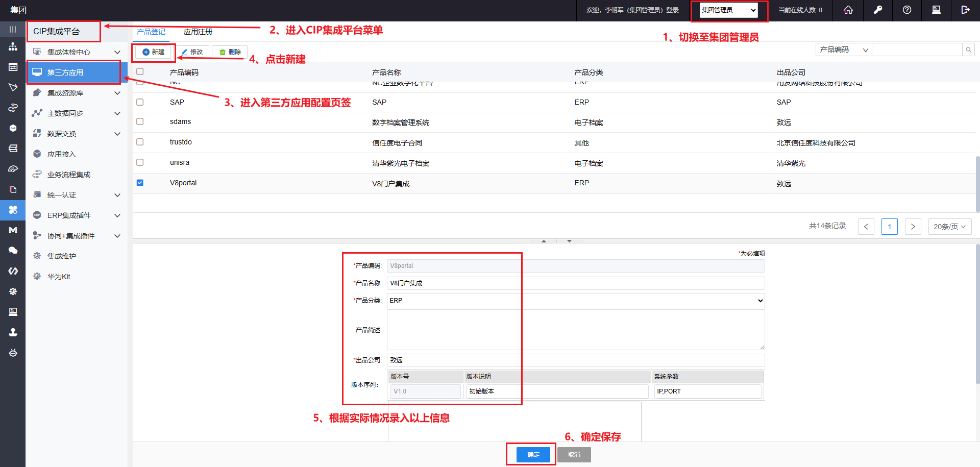Image resolution: width=980 pixels, height=467 pixels.
Task: Click the home icon in top bar
Action: click(x=848, y=10)
